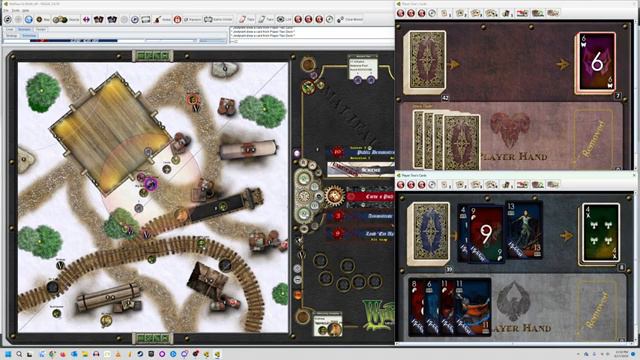Viewport: 640px width, 360px height.
Task: Click the sun-gear token beside the red scheme row
Action: (334, 196)
